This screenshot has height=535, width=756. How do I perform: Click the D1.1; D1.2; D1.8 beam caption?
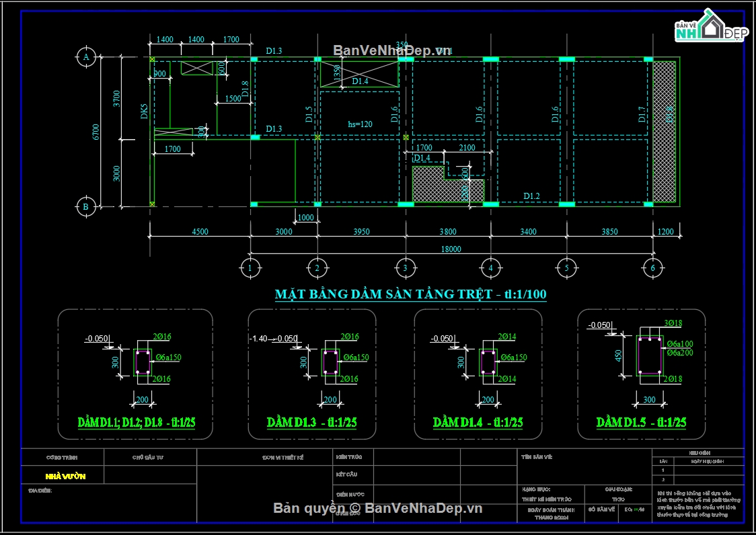pos(137,422)
